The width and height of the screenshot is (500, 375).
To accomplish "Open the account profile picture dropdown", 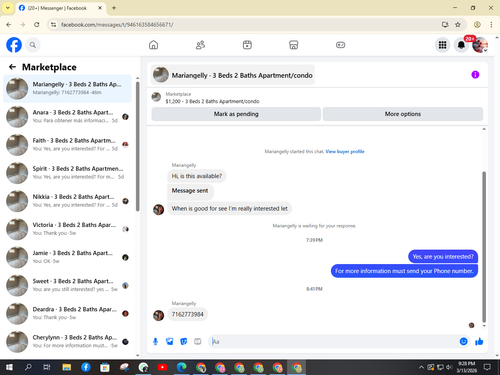I will 480,45.
